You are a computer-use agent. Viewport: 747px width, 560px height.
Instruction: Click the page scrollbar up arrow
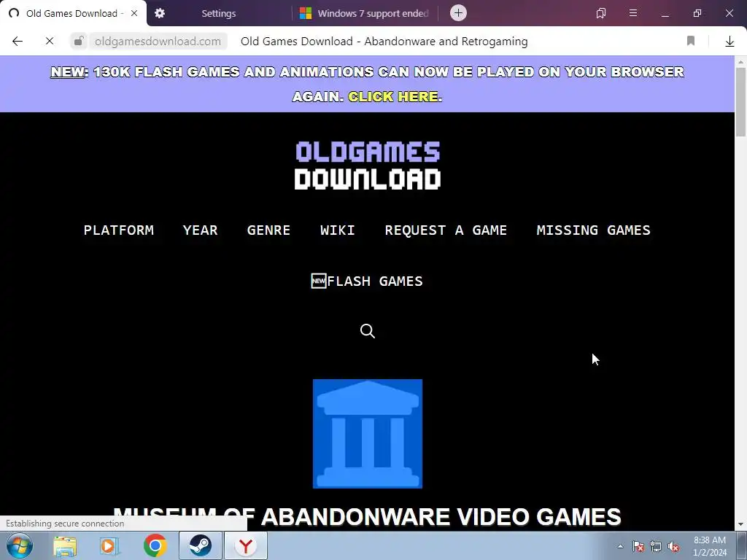pyautogui.click(x=741, y=62)
